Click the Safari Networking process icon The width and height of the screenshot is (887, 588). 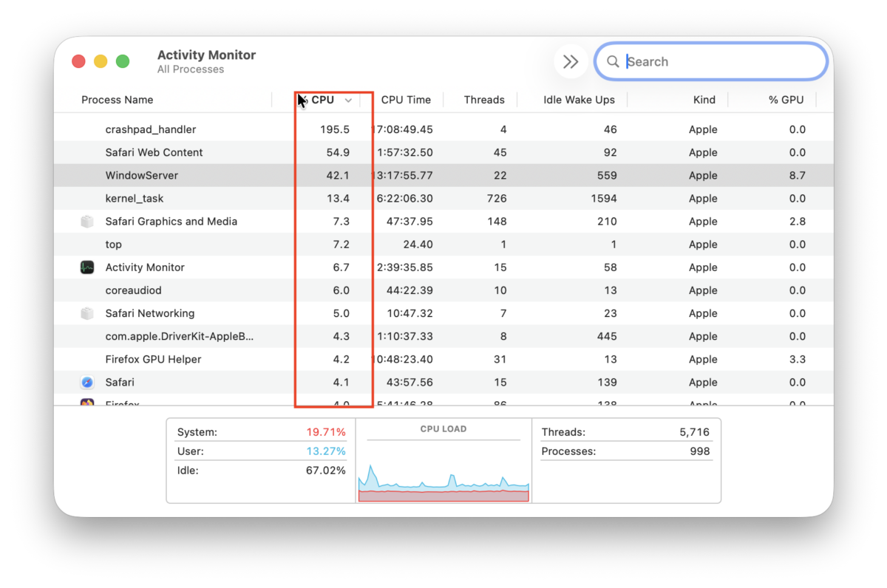[x=87, y=313]
